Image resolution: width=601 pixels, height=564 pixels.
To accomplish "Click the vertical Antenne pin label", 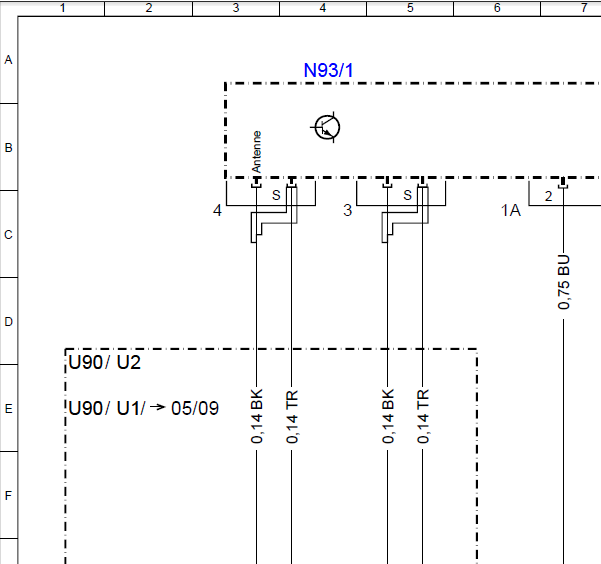I will click(256, 152).
